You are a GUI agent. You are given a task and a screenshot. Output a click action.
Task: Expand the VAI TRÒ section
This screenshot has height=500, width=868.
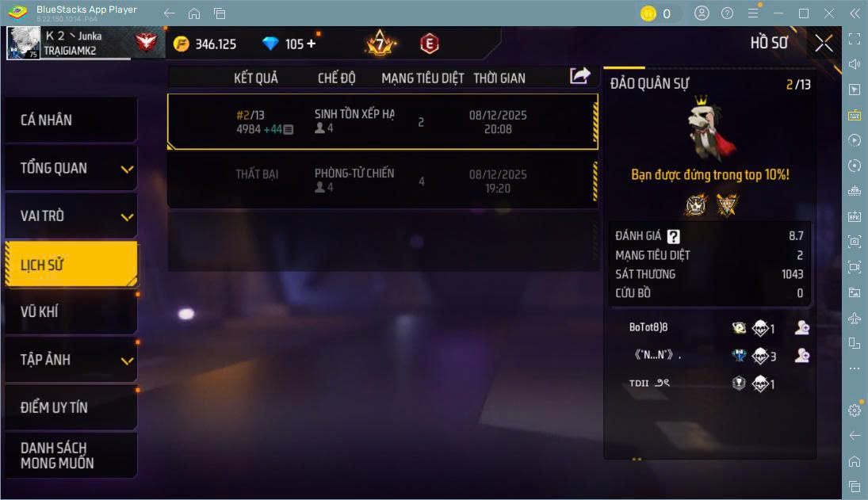pos(71,216)
